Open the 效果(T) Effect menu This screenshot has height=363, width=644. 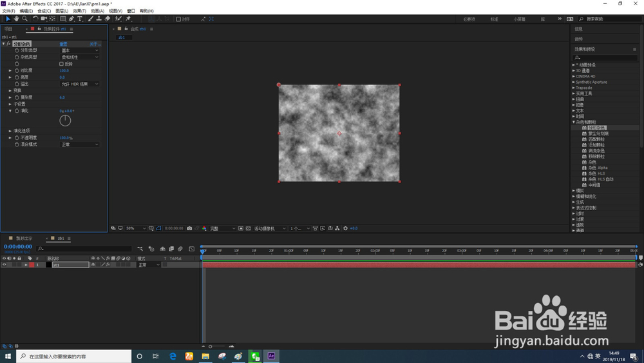pyautogui.click(x=79, y=11)
